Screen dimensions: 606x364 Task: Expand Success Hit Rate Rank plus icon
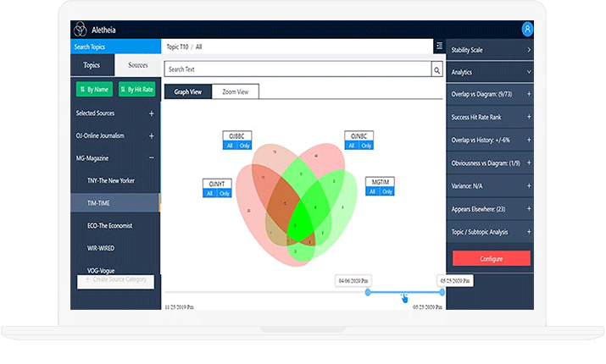coord(529,116)
